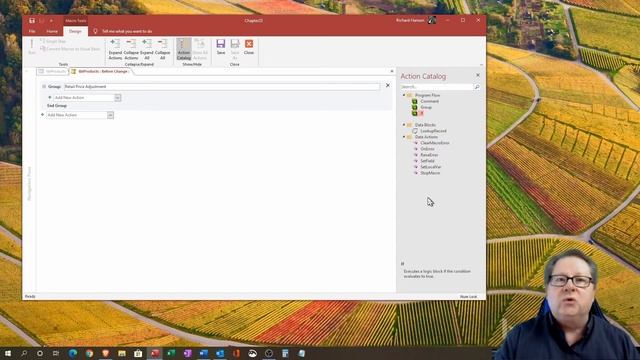Select Group in the Action Catalog
Viewport: 640px width, 360px height.
(x=426, y=107)
